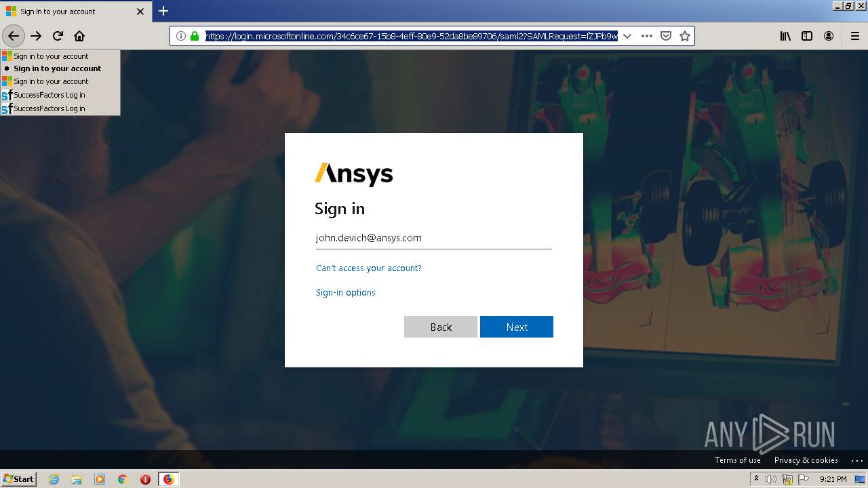Open File Explorer from taskbar

coord(77,479)
